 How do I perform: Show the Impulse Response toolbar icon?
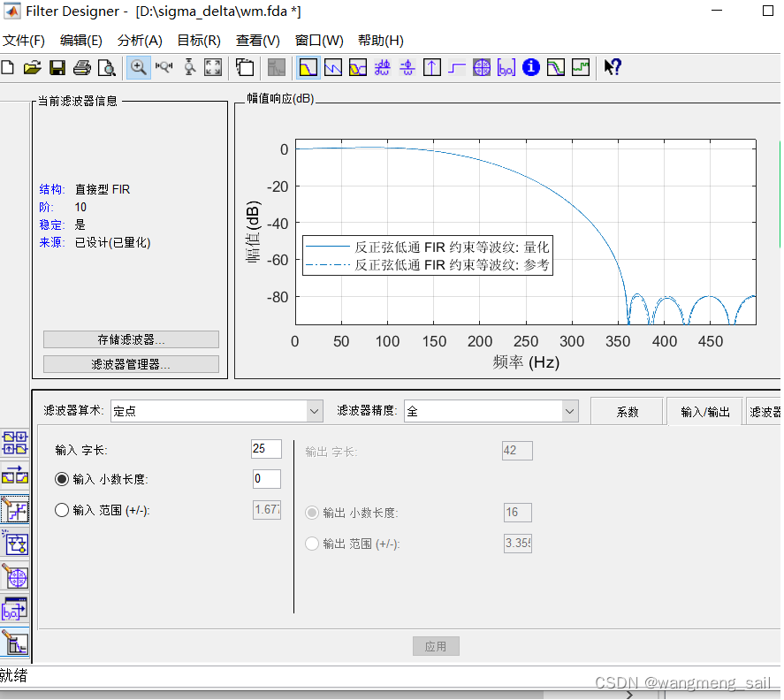pyautogui.click(x=432, y=67)
